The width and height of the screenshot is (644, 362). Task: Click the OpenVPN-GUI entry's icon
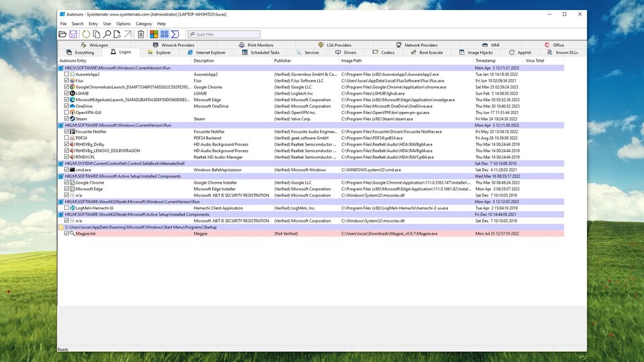[72, 113]
